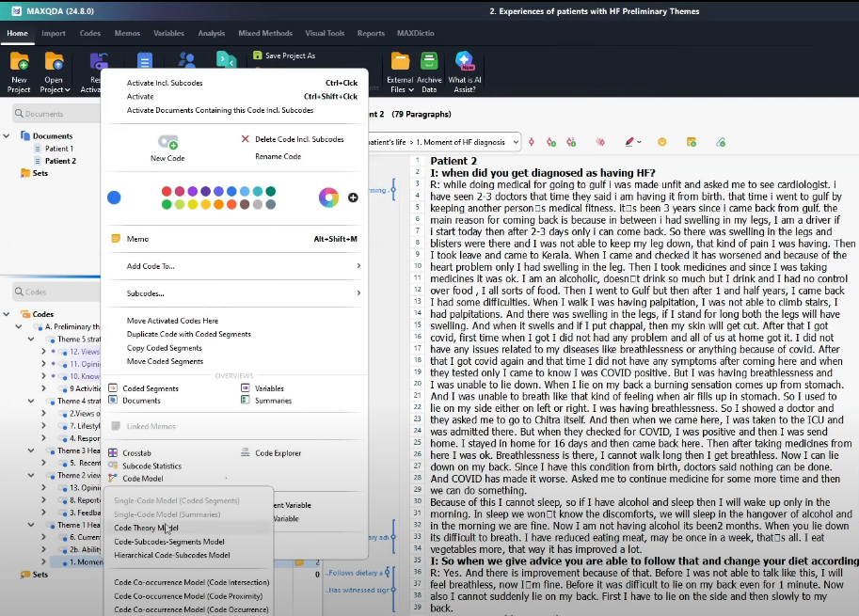Open the Home ribbon tab

pos(18,34)
